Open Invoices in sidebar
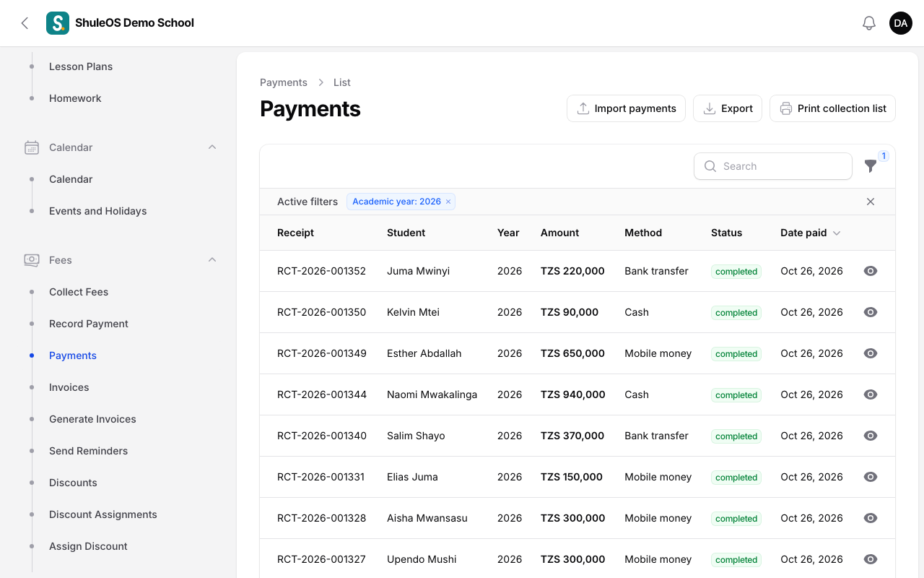Screen dimensions: 924x578 click(69, 387)
